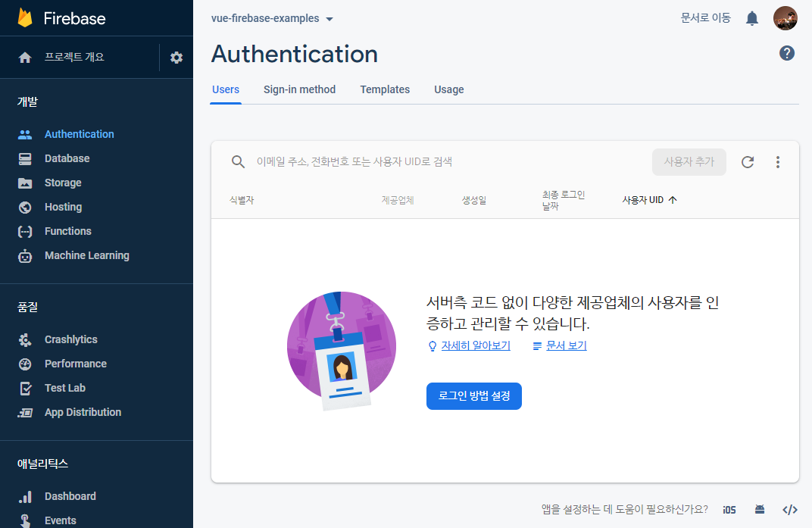The image size is (812, 528).
Task: Click the Firebase flame logo
Action: coord(24,18)
